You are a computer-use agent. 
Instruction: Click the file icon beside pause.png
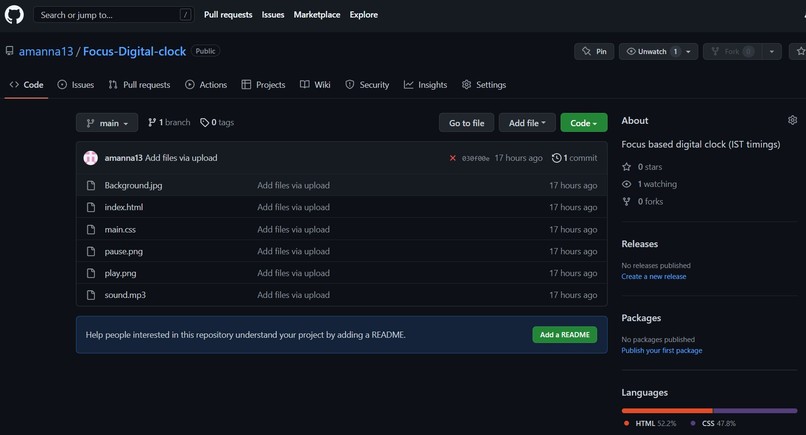click(x=91, y=251)
